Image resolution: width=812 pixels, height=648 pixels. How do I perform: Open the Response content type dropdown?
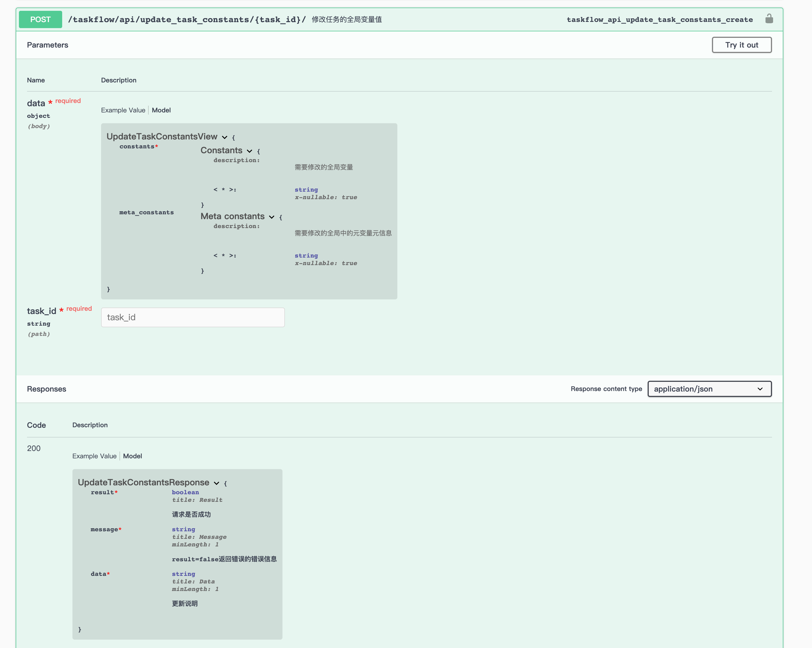(709, 389)
